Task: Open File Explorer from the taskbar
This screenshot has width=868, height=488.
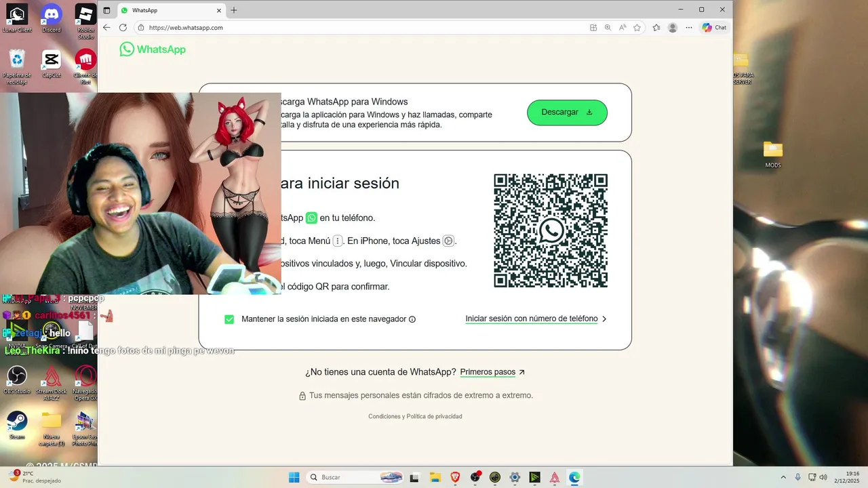Action: coord(435,477)
